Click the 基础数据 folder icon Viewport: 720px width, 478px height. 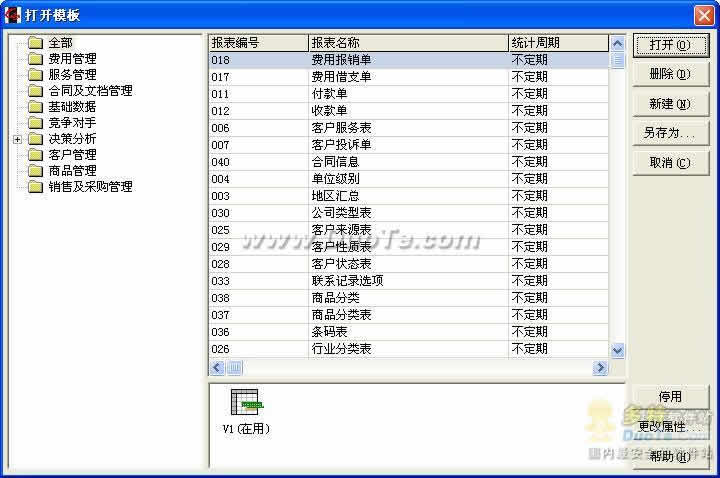pyautogui.click(x=35, y=107)
